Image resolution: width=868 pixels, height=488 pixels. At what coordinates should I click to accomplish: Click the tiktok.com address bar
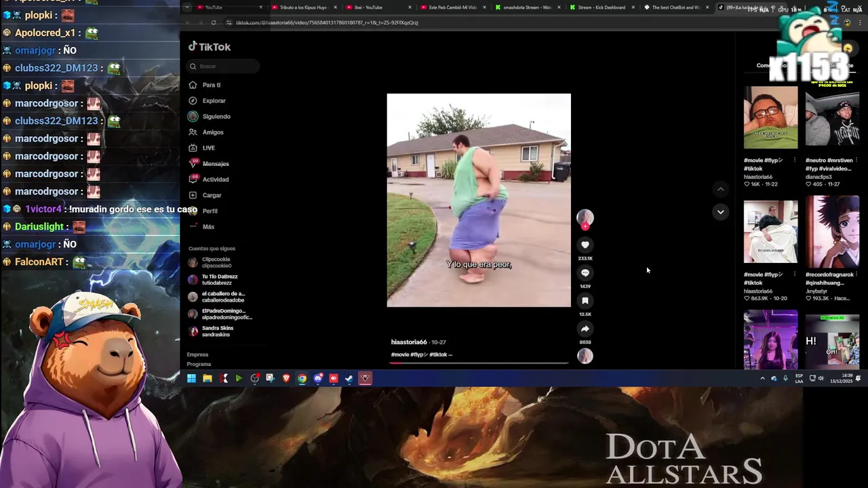[326, 22]
